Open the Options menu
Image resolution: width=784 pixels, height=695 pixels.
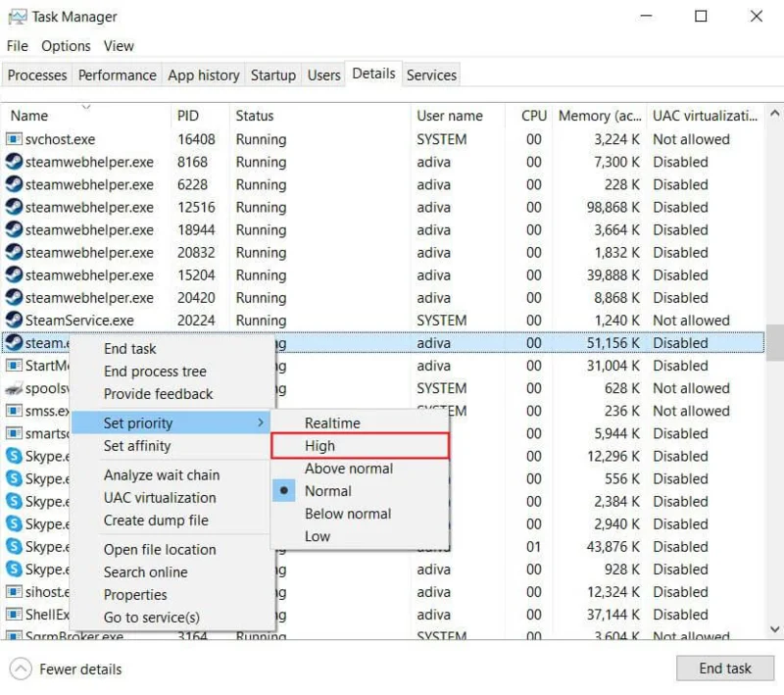pyautogui.click(x=66, y=46)
